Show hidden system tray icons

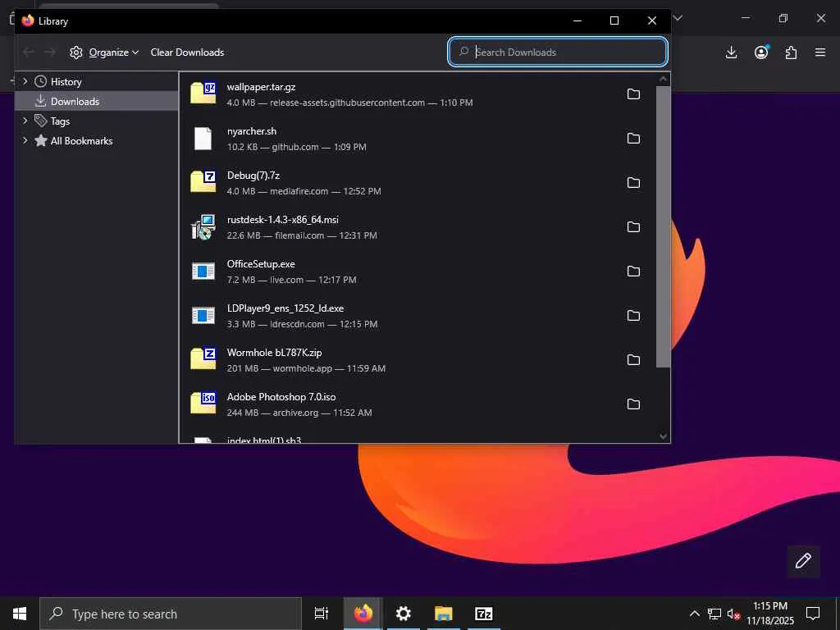pos(694,614)
